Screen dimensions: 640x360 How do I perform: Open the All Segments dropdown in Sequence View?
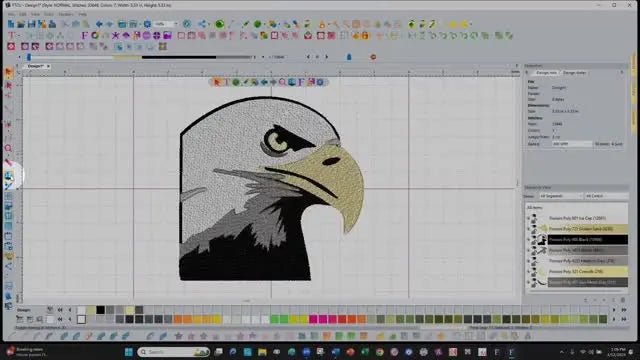click(560, 196)
